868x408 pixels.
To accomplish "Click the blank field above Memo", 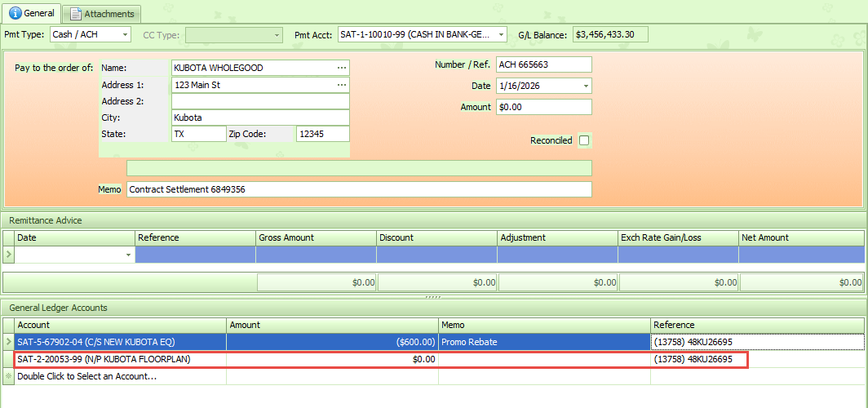I will pos(359,168).
